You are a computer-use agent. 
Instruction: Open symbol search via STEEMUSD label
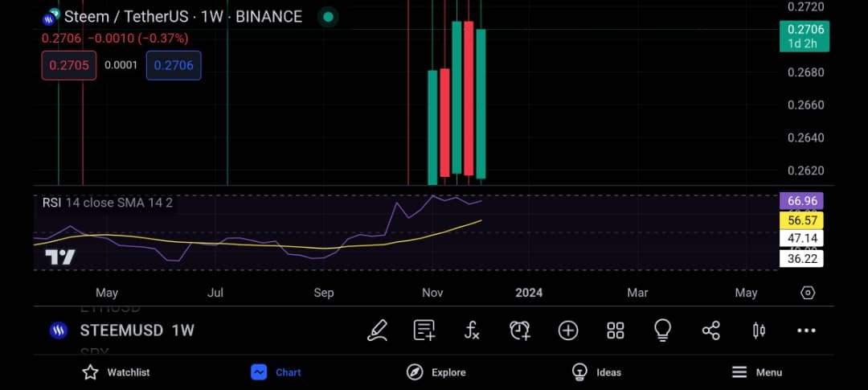(121, 330)
